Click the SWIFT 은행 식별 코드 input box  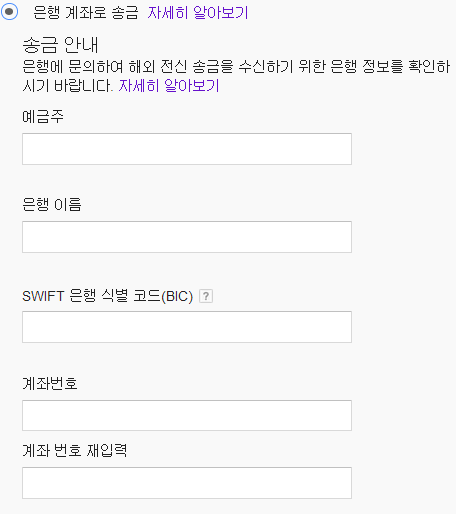pos(187,327)
